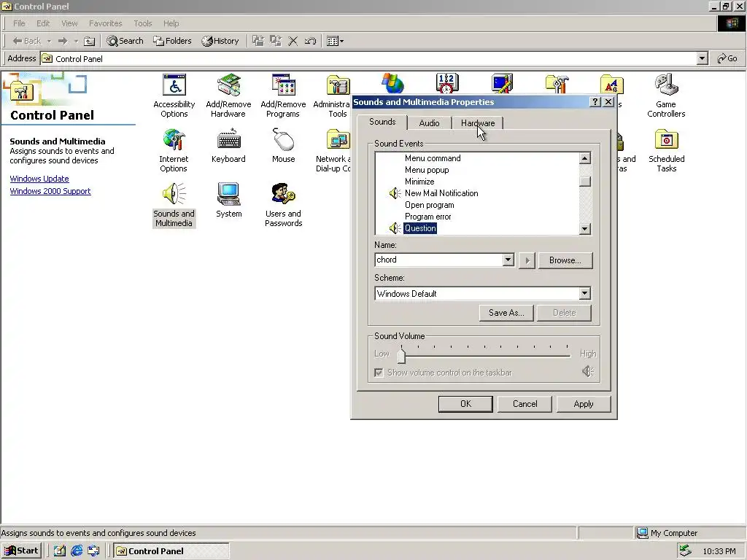
Task: Open Display monitor icon
Action: point(502,83)
